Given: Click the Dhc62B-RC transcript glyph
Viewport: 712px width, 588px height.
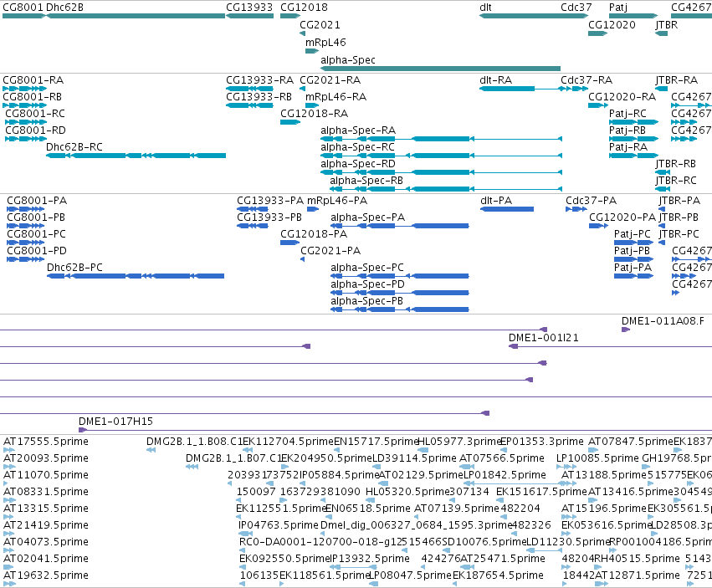Looking at the screenshot, I should point(136,156).
